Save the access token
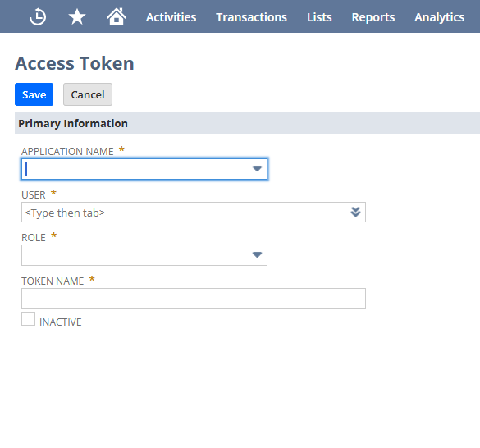This screenshot has height=448, width=480. pos(34,94)
